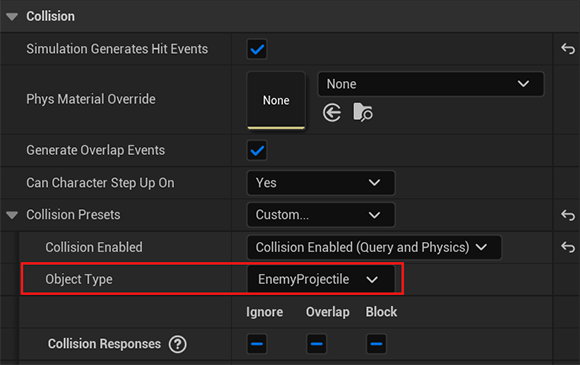Browse to Phys Material in Content Browser

tap(362, 112)
